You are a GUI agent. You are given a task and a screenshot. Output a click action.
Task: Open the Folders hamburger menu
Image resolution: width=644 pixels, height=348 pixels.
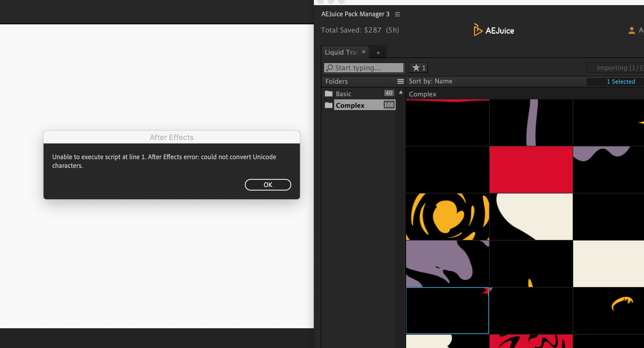[x=400, y=81]
